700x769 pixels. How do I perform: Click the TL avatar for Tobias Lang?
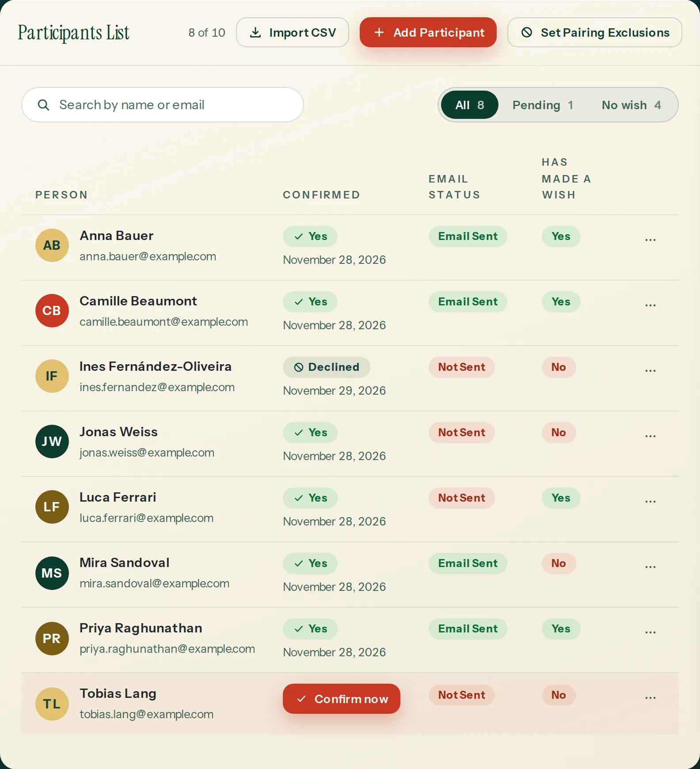tap(52, 704)
